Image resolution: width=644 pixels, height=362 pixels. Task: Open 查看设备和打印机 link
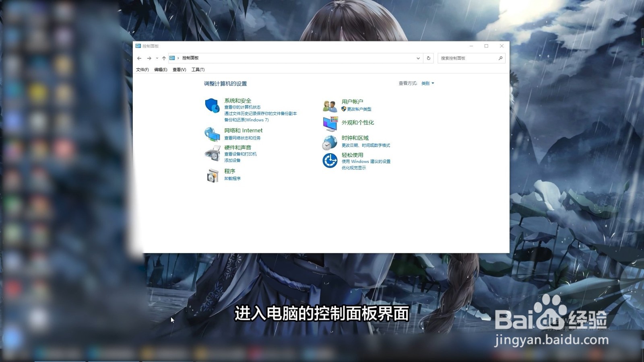pos(240,154)
